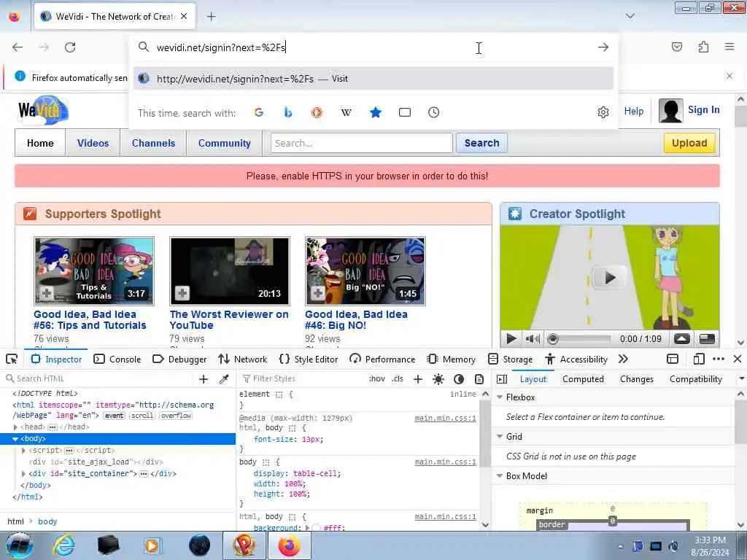Click the WeVidi logo
The width and height of the screenshot is (747, 560).
coord(43,111)
